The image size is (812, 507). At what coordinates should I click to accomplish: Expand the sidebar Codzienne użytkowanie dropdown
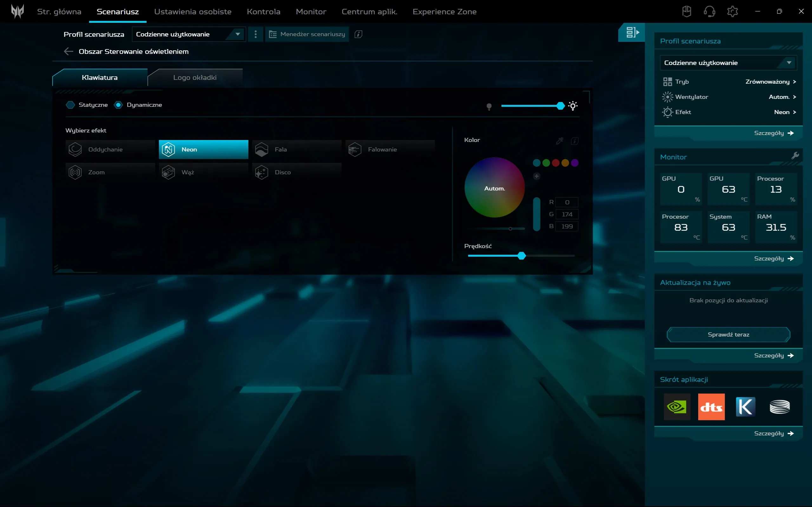[728, 63]
